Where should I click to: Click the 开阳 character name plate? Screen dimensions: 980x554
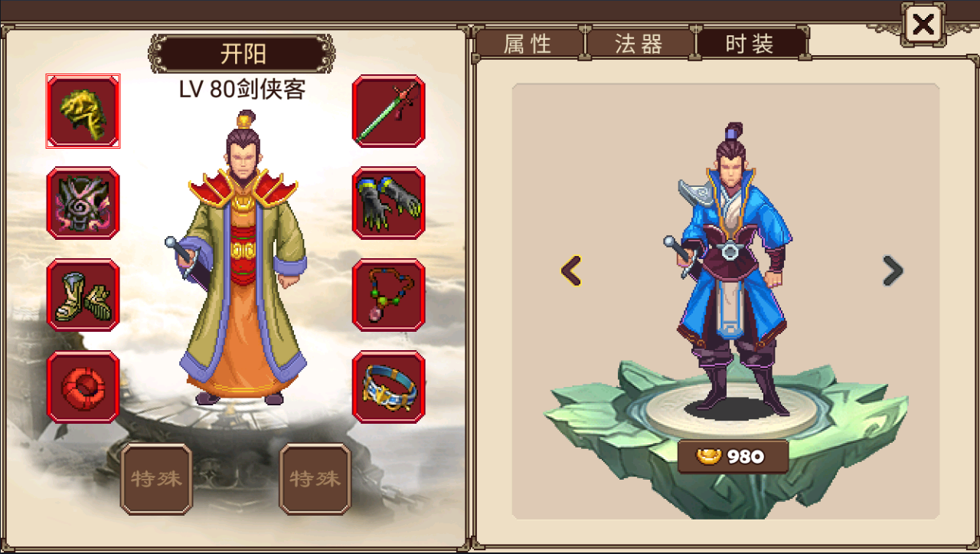[242, 54]
